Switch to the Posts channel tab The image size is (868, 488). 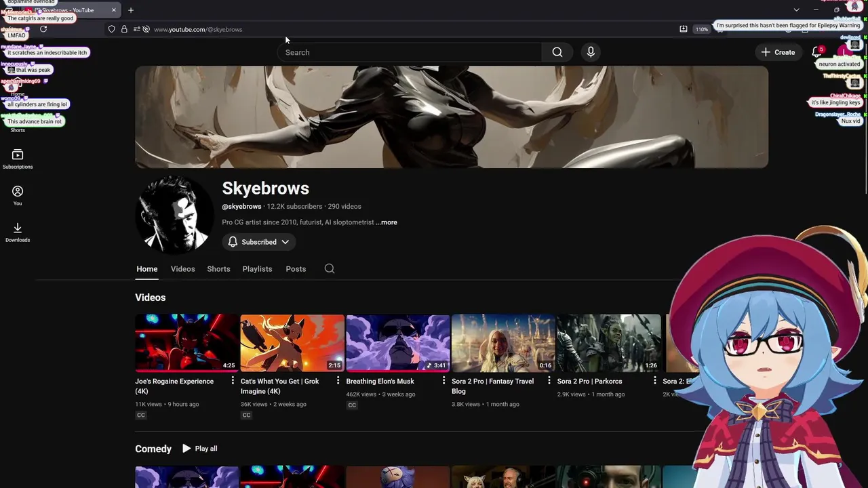pyautogui.click(x=296, y=269)
